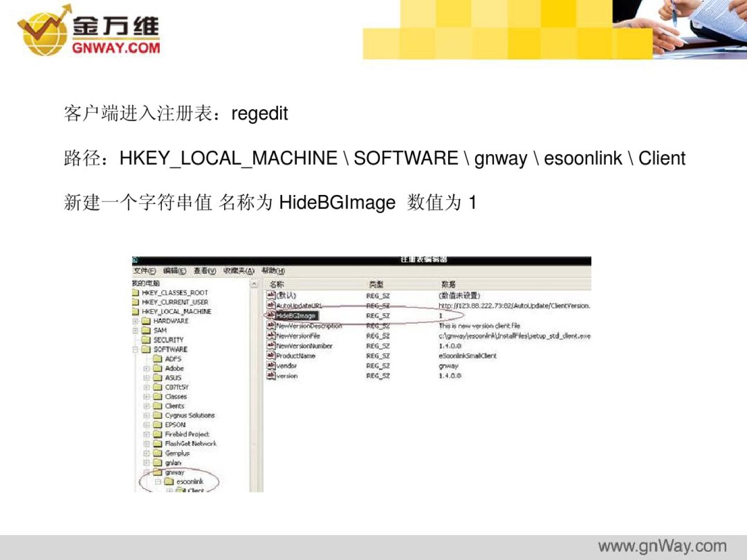Screen dimensions: 747x560
Task: Click the tree pane scroll up arrow
Action: click(254, 284)
